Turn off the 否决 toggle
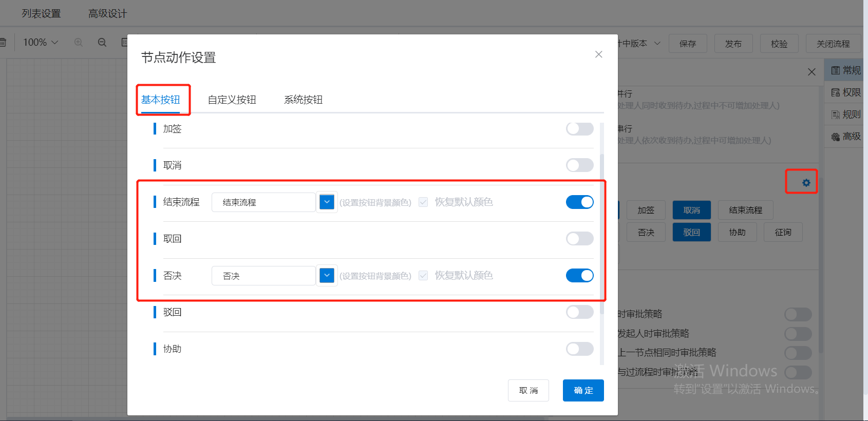 tap(580, 276)
